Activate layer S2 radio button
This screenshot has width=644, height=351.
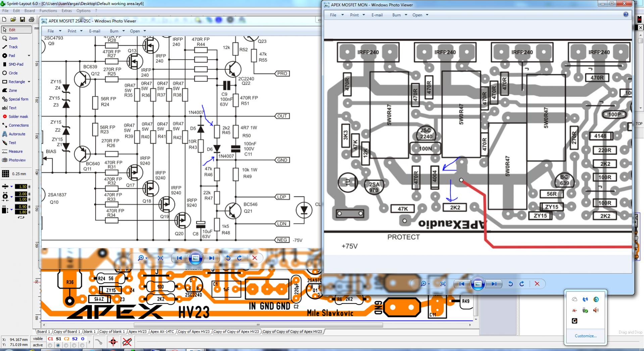(74, 345)
